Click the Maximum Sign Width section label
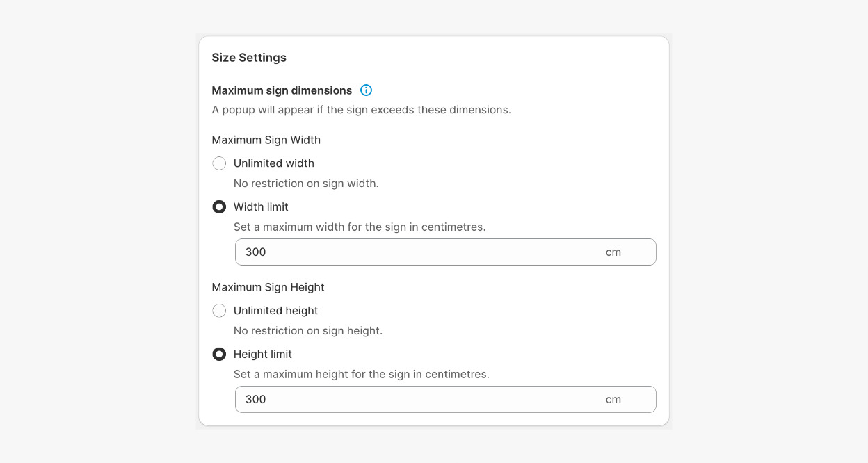 pyautogui.click(x=266, y=140)
